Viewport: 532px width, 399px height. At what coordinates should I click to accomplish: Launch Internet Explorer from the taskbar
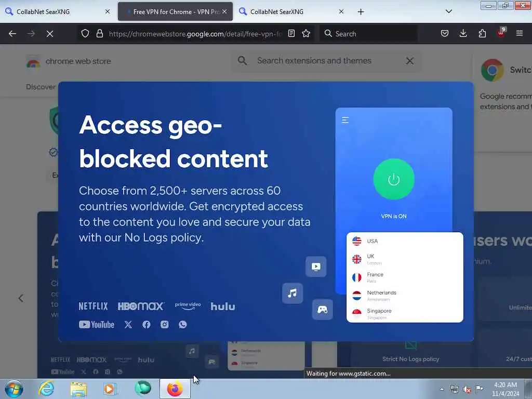pyautogui.click(x=46, y=389)
